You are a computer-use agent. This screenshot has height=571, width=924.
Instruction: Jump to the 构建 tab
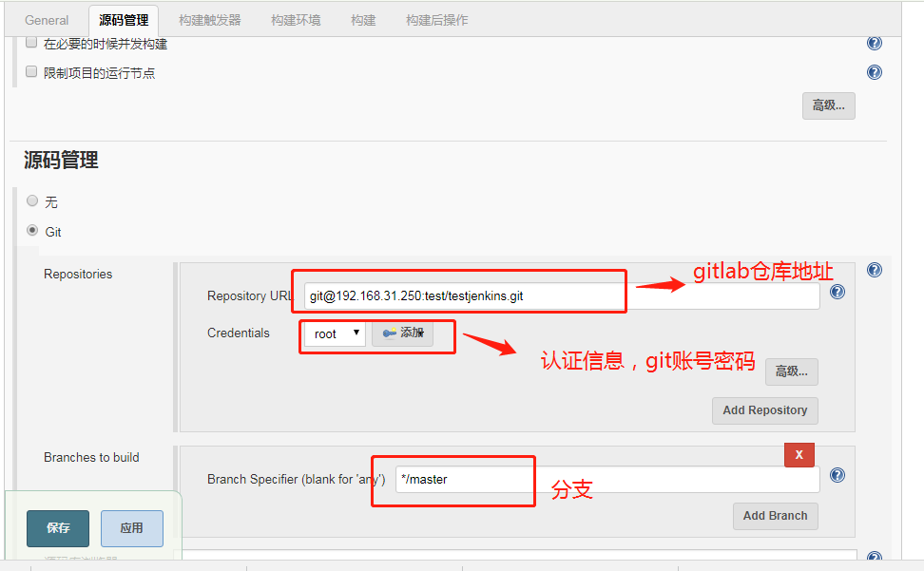point(363,21)
